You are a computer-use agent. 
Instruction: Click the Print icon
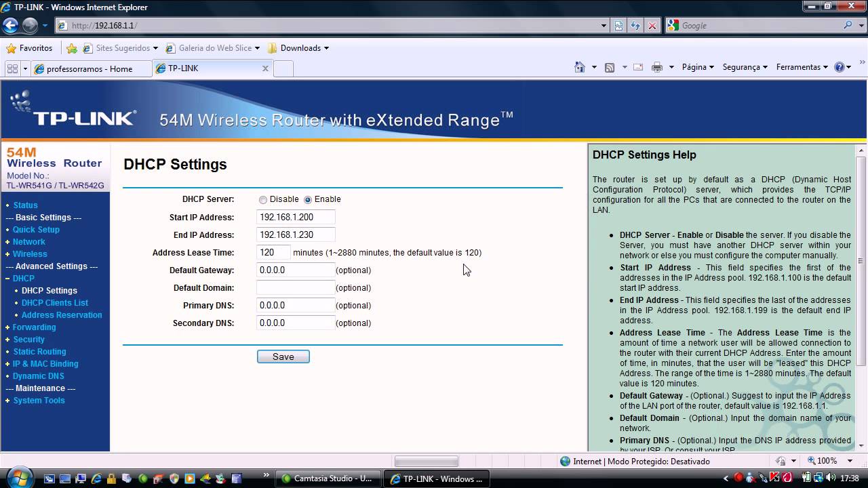pos(656,67)
